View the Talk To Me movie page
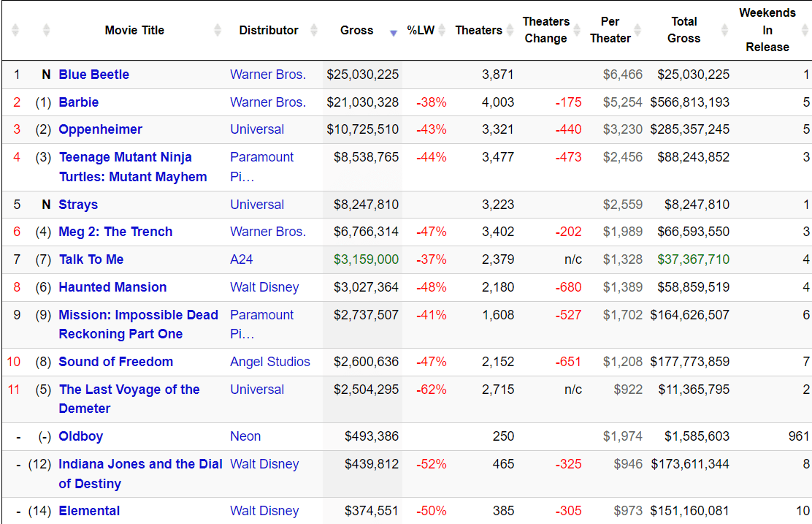Screen dimensions: 812x524 click(x=91, y=259)
